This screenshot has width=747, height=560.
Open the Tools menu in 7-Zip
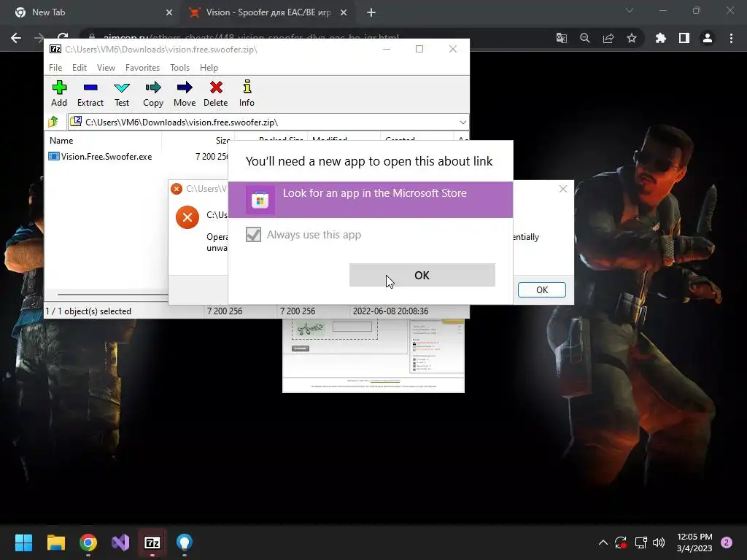179,68
